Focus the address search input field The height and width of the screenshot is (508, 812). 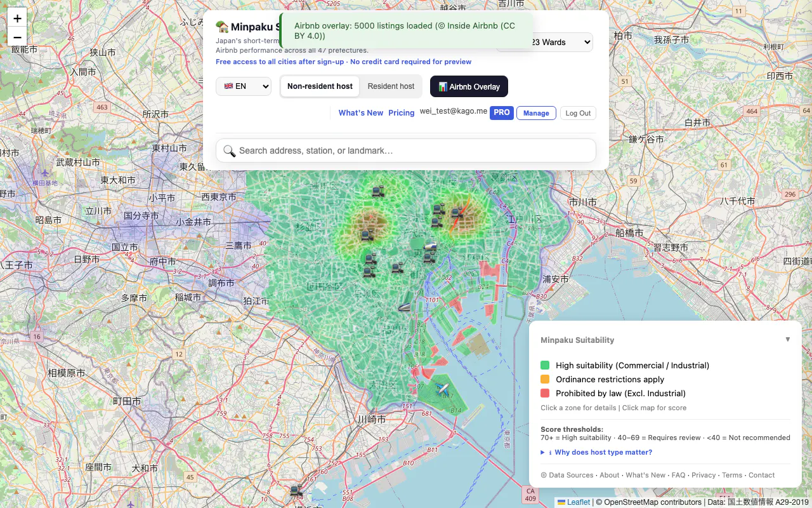coord(406,150)
